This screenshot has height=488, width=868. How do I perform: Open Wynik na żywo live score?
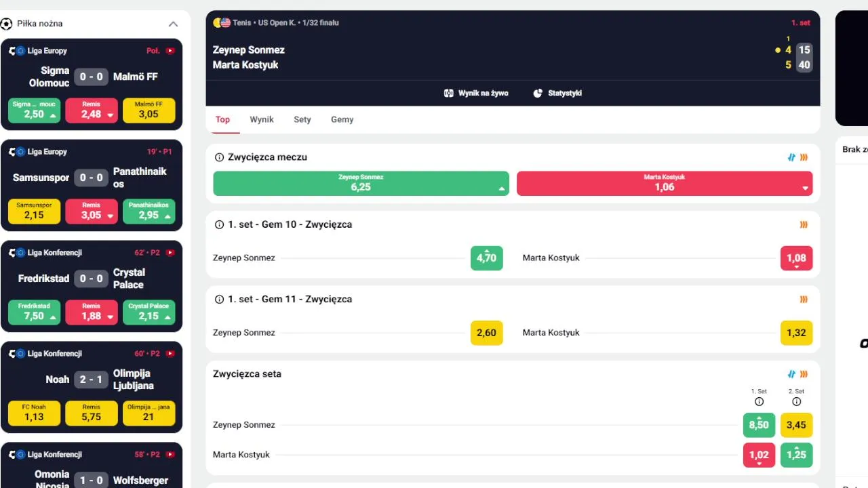point(476,93)
